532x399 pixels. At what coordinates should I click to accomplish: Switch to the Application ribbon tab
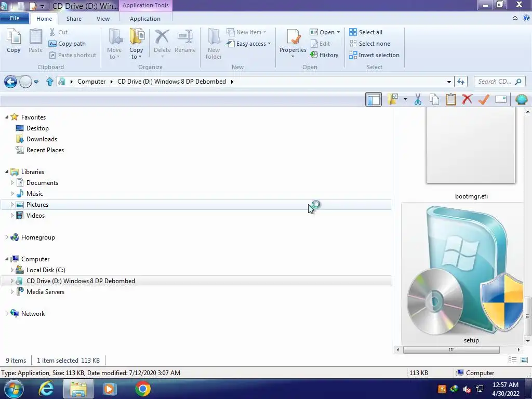coord(145,19)
